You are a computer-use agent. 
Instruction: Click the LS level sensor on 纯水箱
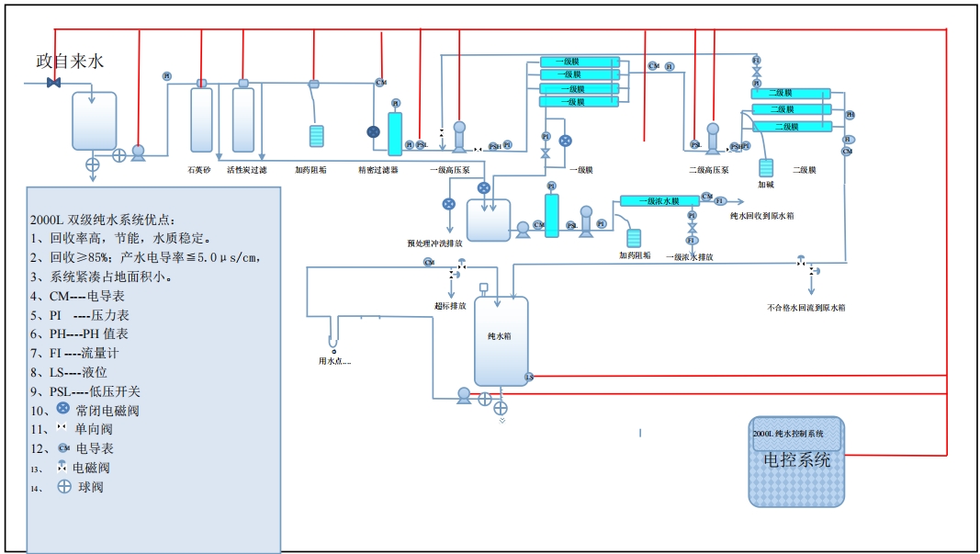click(529, 377)
